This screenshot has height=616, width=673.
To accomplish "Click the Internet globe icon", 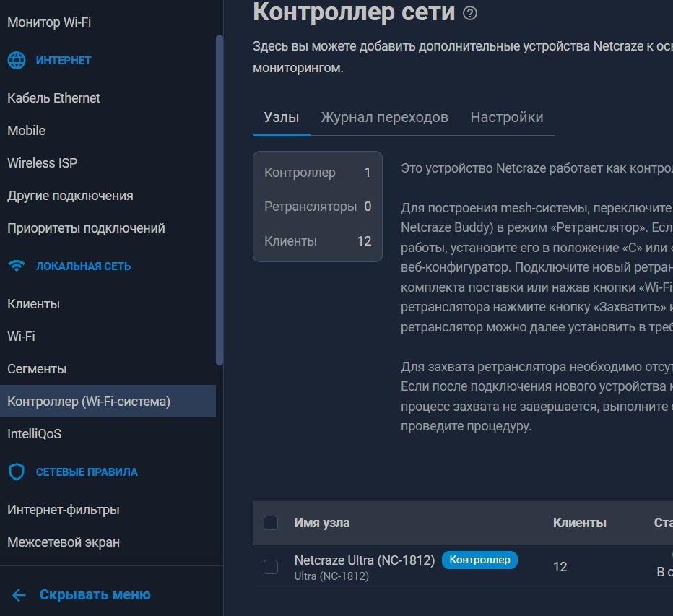I will coord(17,60).
